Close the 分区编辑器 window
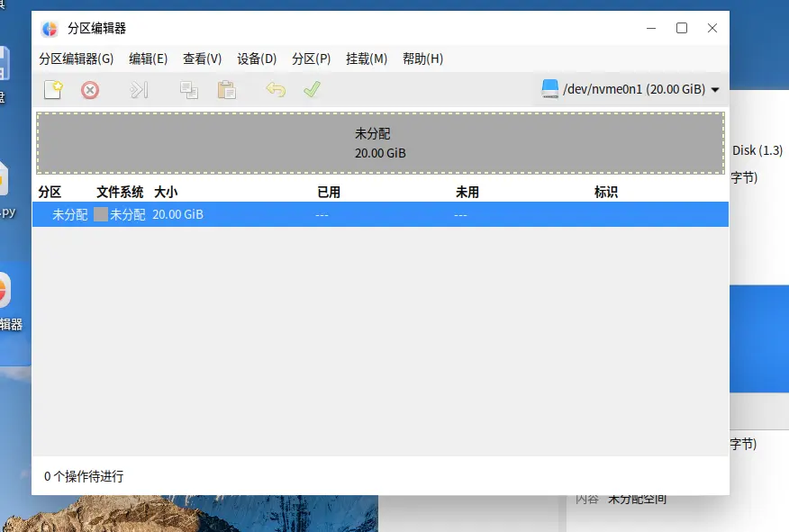789x532 pixels. [712, 28]
